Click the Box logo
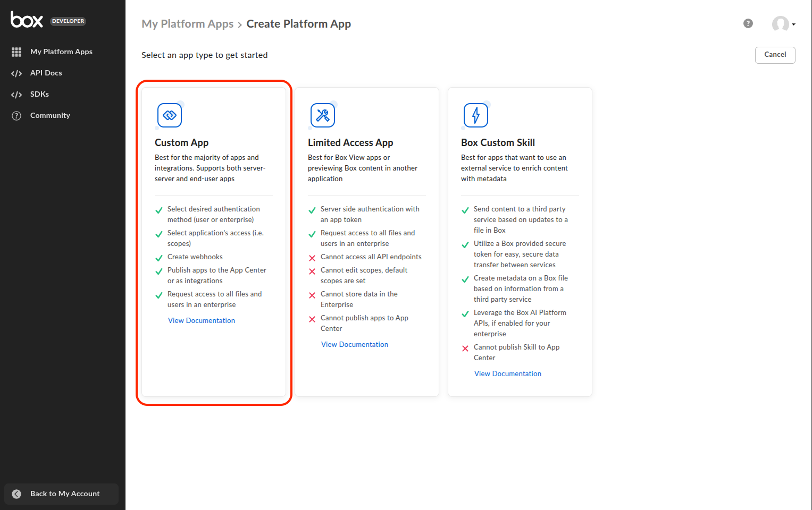Viewport: 812px width, 510px height. pos(27,20)
